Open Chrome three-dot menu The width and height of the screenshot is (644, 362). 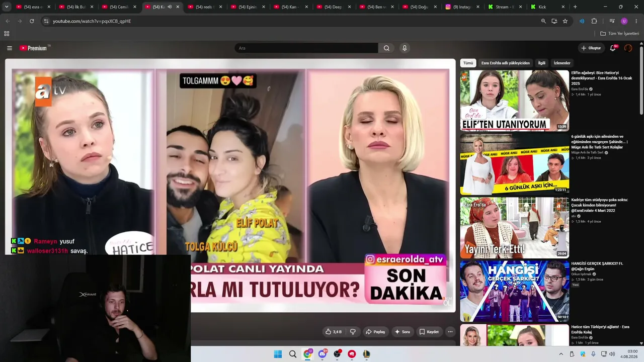pyautogui.click(x=636, y=21)
